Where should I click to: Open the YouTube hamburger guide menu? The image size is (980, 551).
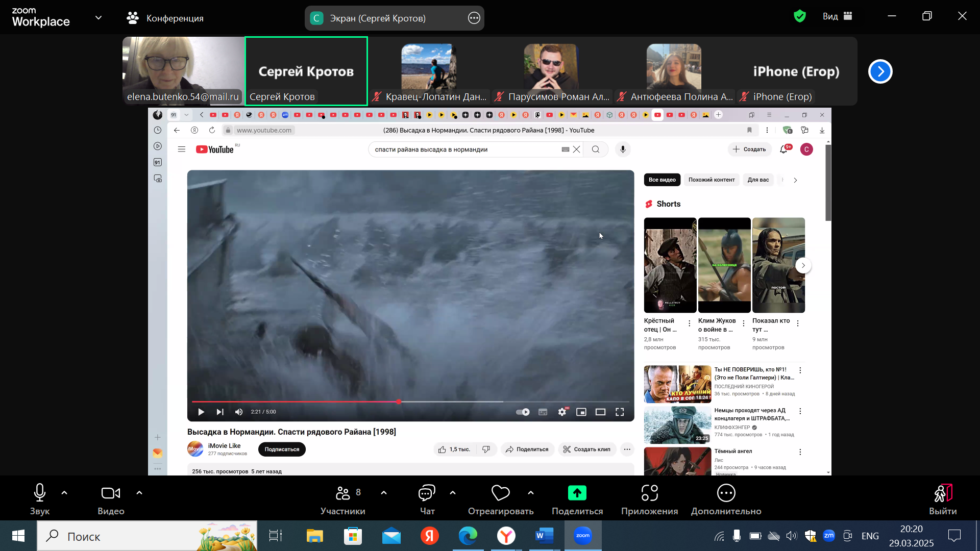tap(181, 149)
